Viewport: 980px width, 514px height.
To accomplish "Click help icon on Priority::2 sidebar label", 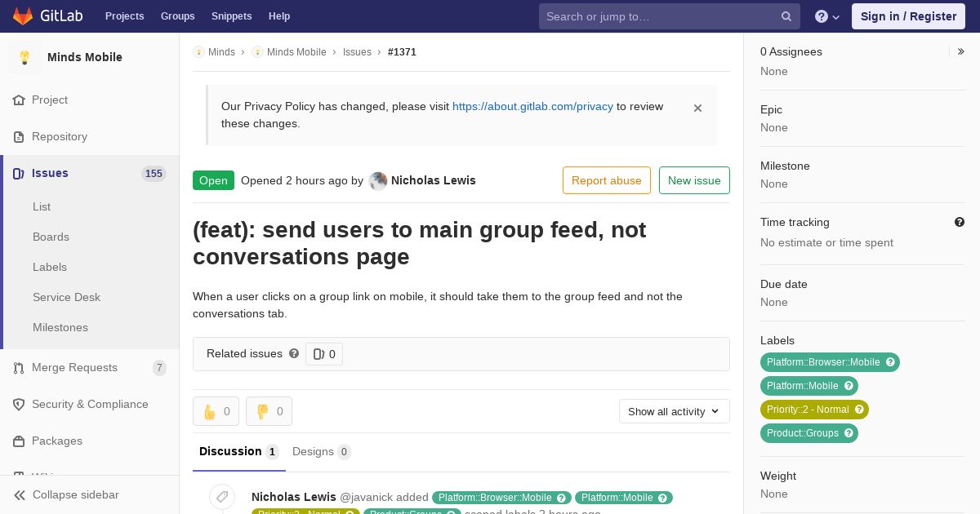I will point(859,410).
